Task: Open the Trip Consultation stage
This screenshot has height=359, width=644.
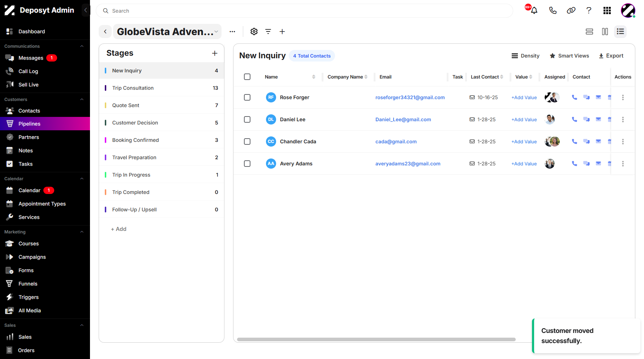Action: [162, 88]
